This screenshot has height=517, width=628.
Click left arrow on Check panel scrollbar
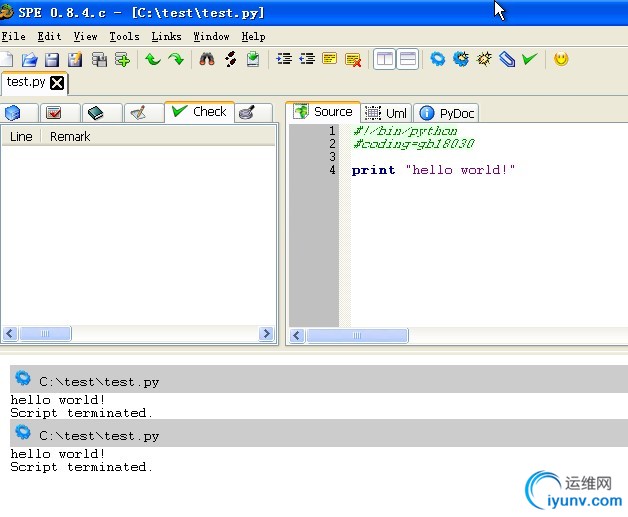point(10,334)
